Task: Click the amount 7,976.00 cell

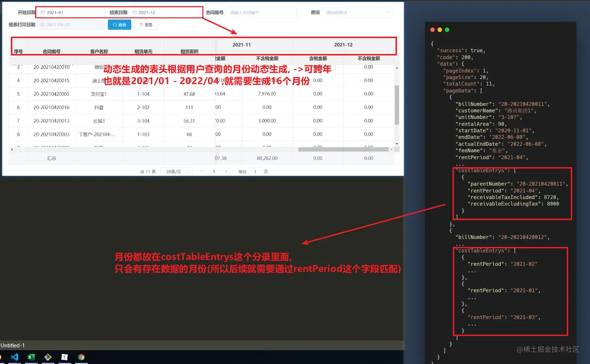Action: [267, 94]
